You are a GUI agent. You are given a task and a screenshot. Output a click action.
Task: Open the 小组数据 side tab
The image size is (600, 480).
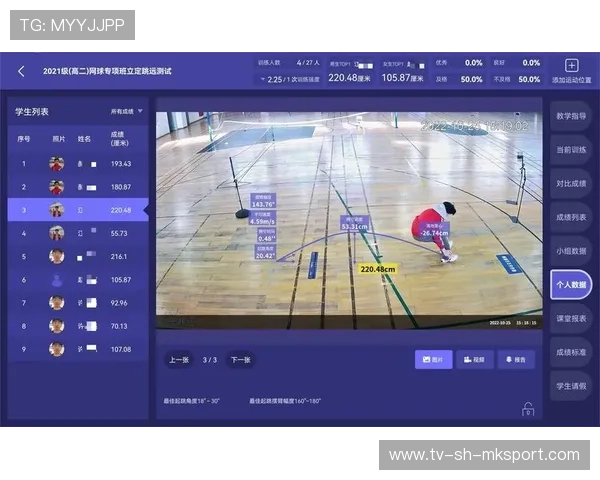(x=571, y=251)
